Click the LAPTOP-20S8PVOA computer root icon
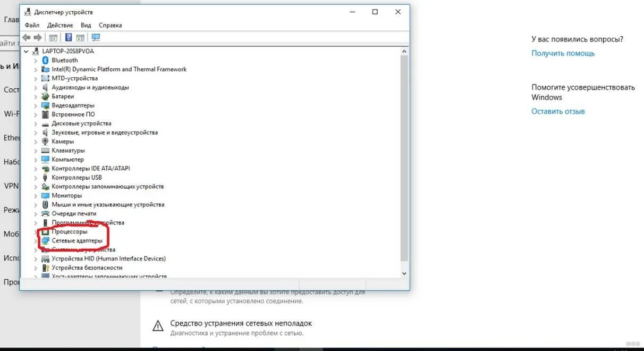Screen dimensions: 644x351 [x=36, y=51]
